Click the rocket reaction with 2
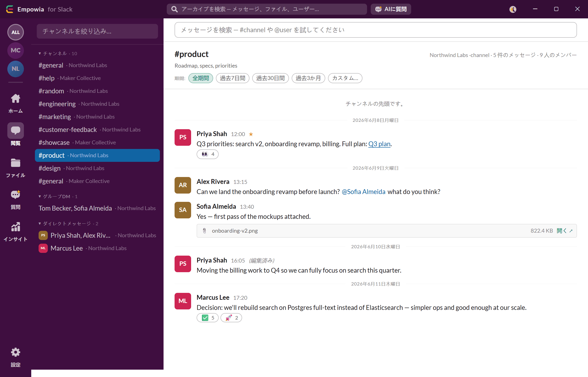This screenshot has height=377, width=588. [x=231, y=318]
